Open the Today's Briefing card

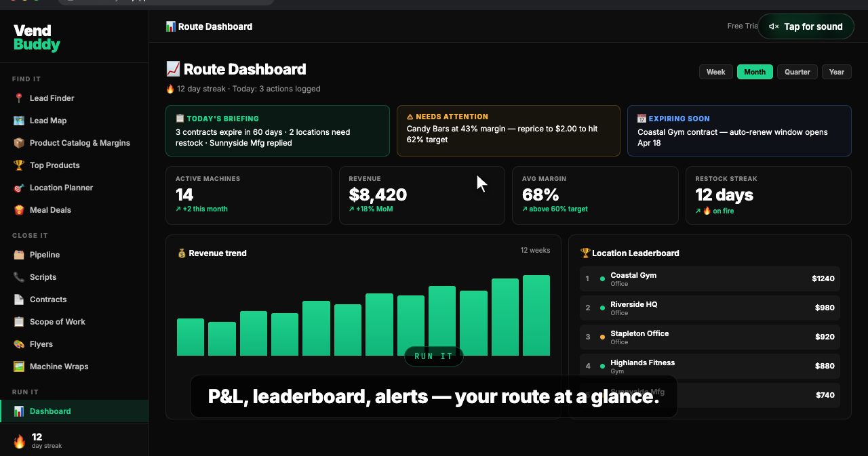tap(277, 131)
